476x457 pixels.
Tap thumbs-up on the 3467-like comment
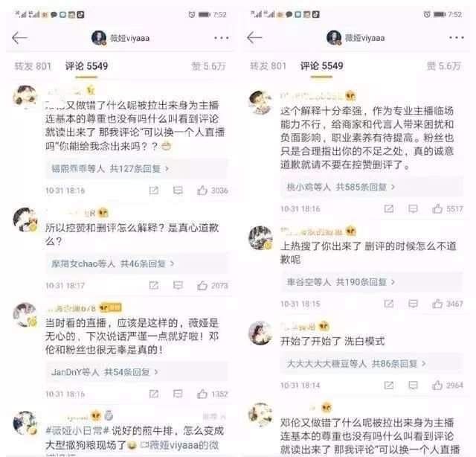(x=437, y=304)
